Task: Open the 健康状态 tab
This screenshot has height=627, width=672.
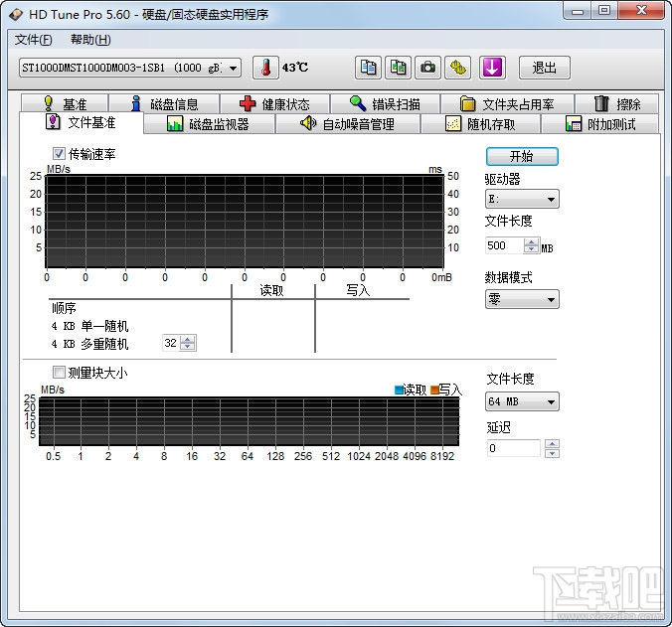Action: click(x=274, y=103)
